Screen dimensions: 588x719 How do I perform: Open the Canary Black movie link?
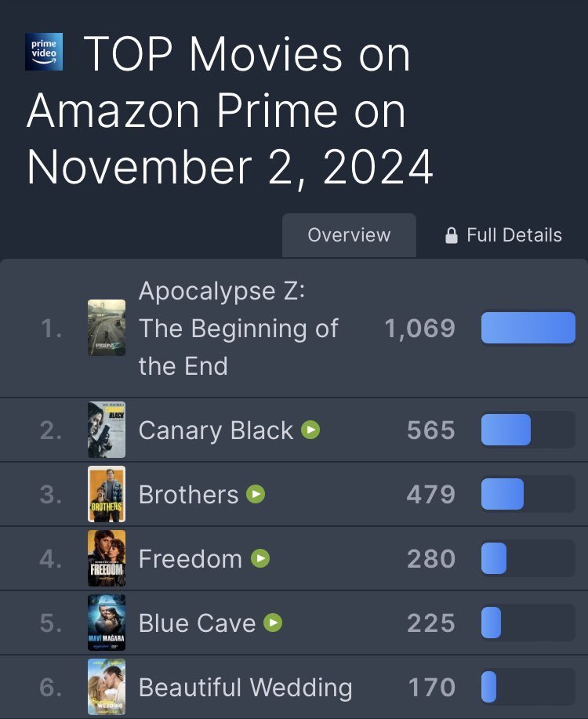[x=216, y=430]
